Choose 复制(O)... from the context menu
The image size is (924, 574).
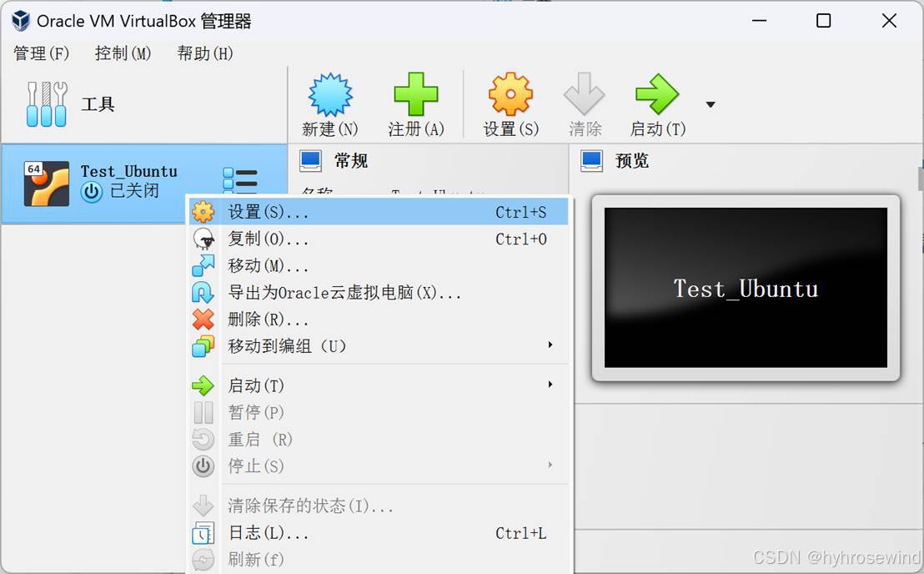[x=378, y=239]
